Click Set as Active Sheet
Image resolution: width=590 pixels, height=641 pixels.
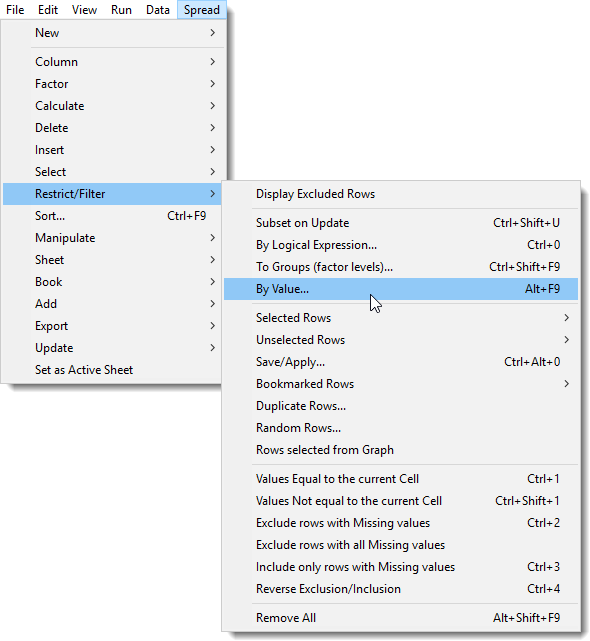coord(113,370)
